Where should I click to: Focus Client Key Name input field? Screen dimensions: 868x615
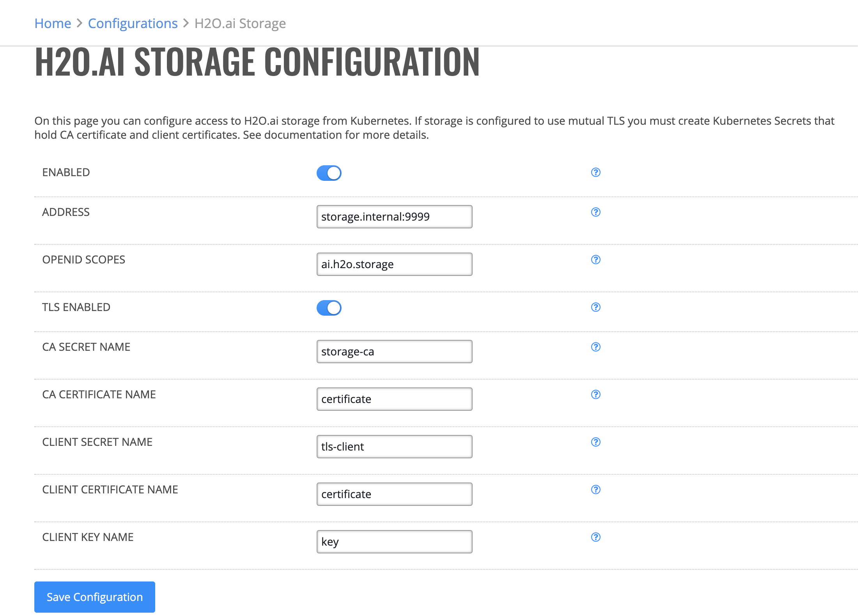pyautogui.click(x=394, y=542)
